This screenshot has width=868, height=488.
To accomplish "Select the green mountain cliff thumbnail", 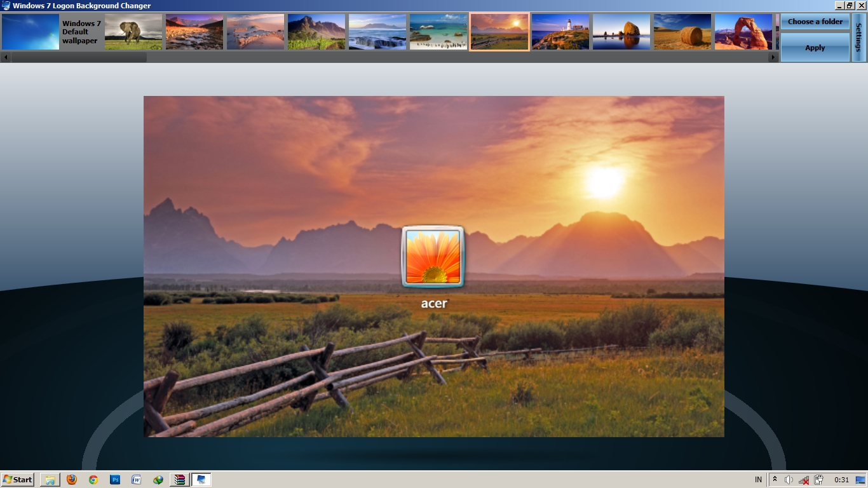I will [x=316, y=32].
